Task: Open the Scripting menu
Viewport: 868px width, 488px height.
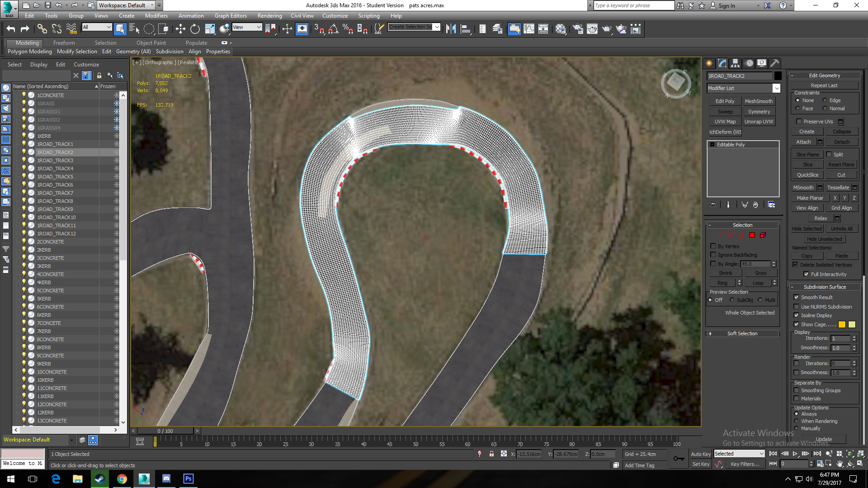Action: pyautogui.click(x=369, y=16)
